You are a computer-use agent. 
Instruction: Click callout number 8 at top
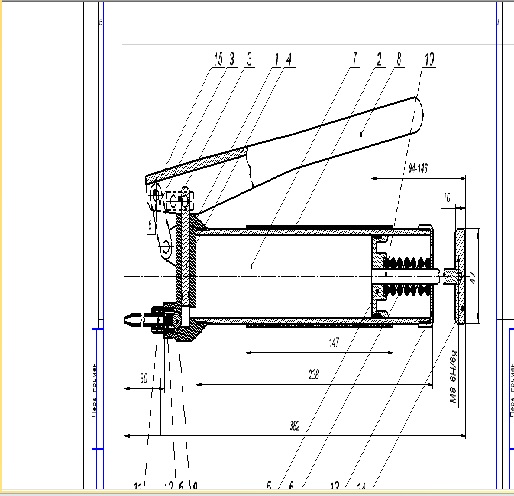click(x=399, y=59)
